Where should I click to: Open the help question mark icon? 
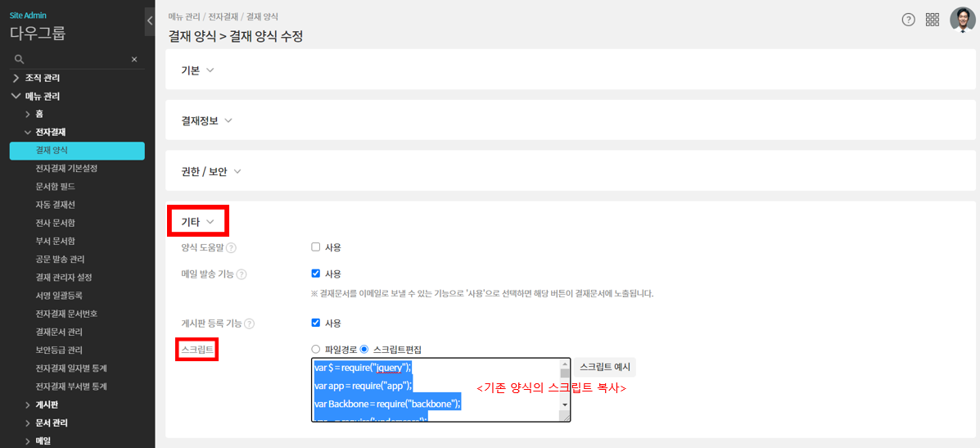click(x=908, y=20)
